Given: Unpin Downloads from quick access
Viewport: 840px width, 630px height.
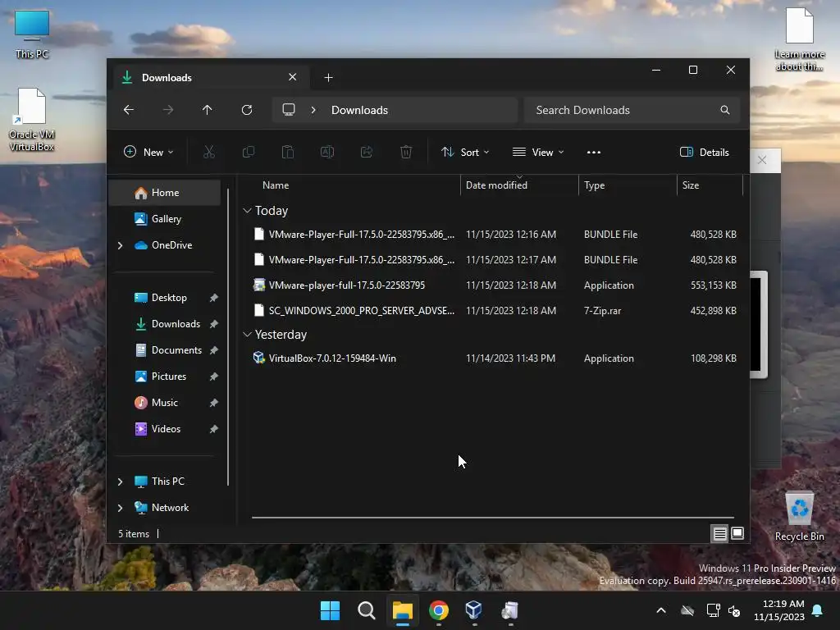Looking at the screenshot, I should point(214,324).
